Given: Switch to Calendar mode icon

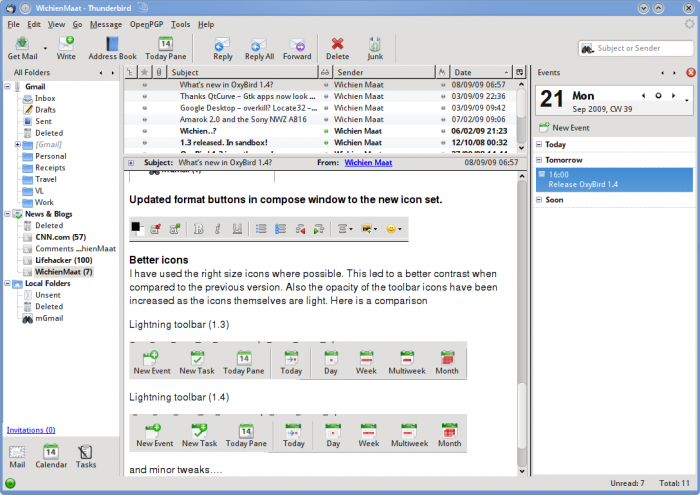Looking at the screenshot, I should pos(51,457).
